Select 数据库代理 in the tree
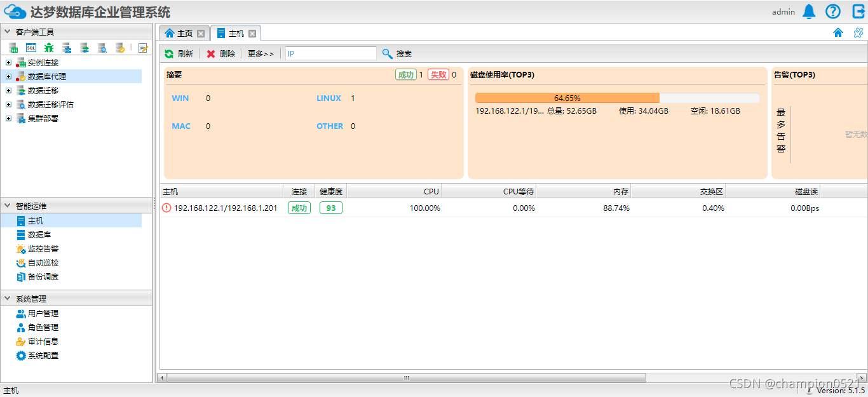This screenshot has width=868, height=397. point(47,76)
